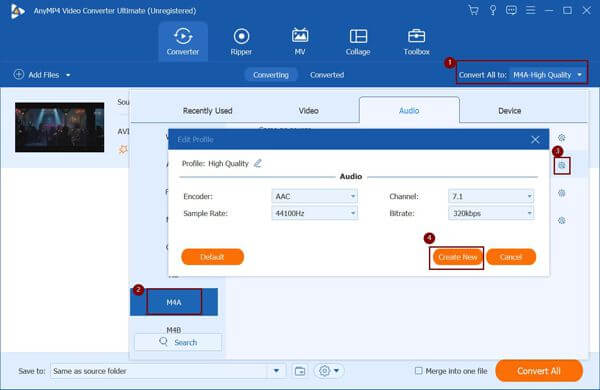The height and width of the screenshot is (390, 600).
Task: Select the Audio format tab
Action: 409,110
